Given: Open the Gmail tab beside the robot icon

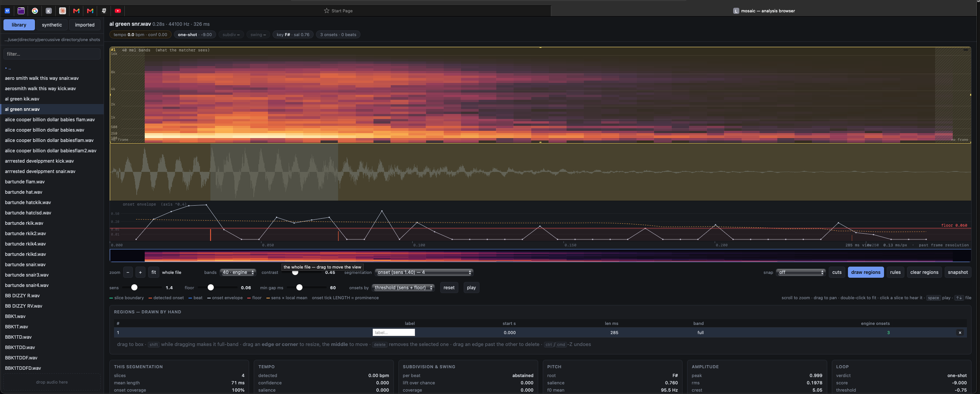Looking at the screenshot, I should pos(90,11).
